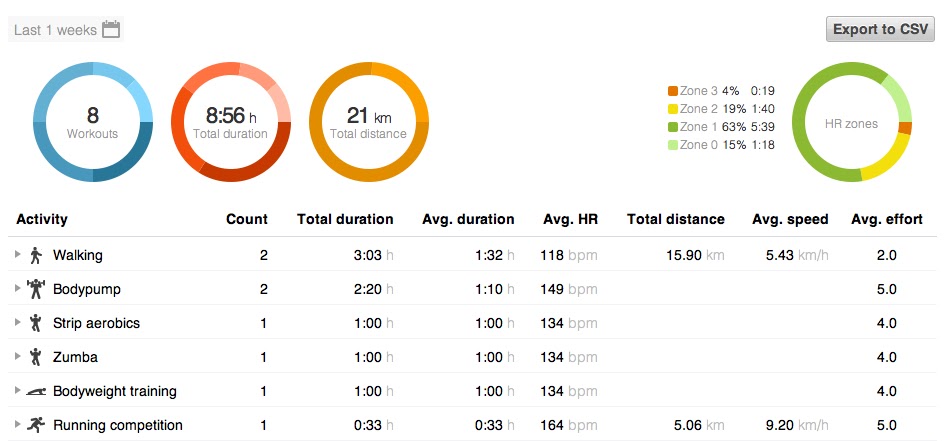Click the Zumba dancer icon
Image resolution: width=945 pixels, height=441 pixels.
(36, 357)
